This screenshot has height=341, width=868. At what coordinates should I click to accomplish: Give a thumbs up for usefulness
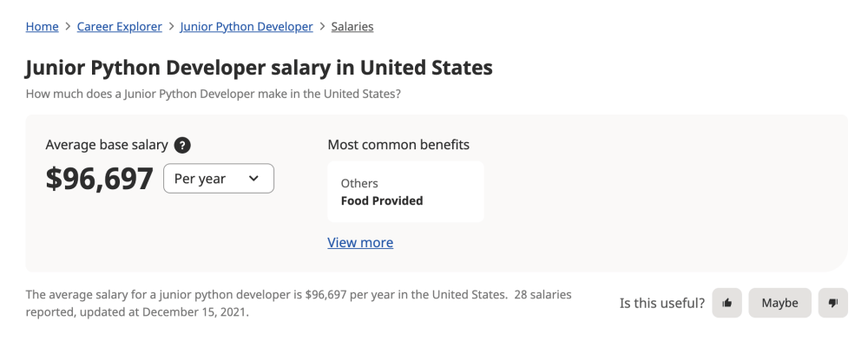point(727,303)
